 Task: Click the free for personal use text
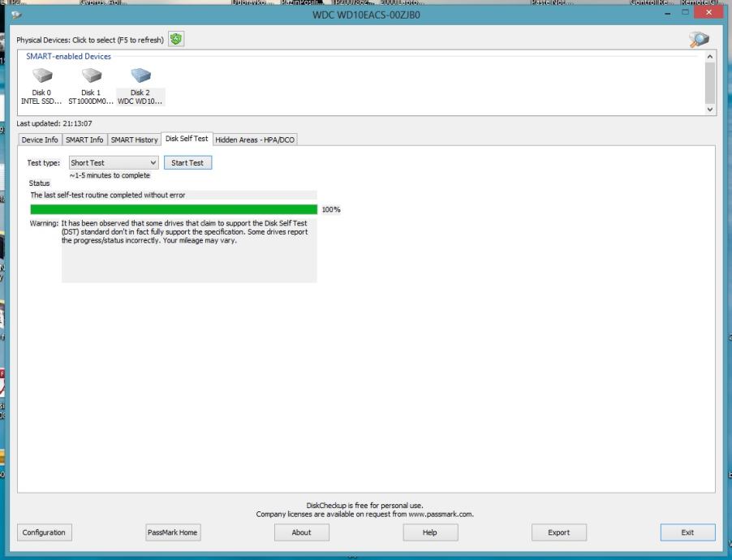(x=364, y=506)
